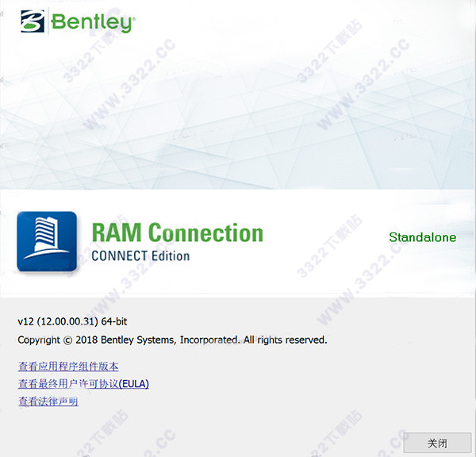Open the 查看最终用户许可协议(EULA) link
Image resolution: width=476 pixels, height=457 pixels.
tap(83, 384)
